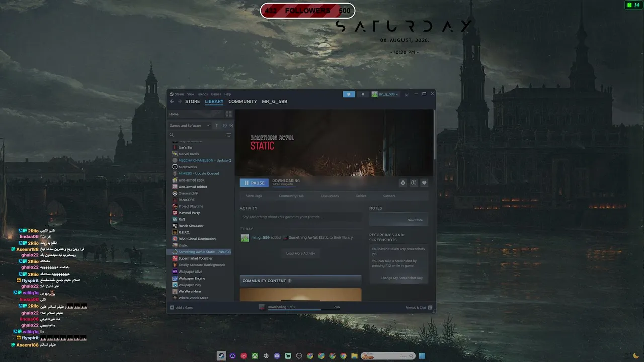
Task: Open the library advanced filter icon
Action: click(x=229, y=135)
